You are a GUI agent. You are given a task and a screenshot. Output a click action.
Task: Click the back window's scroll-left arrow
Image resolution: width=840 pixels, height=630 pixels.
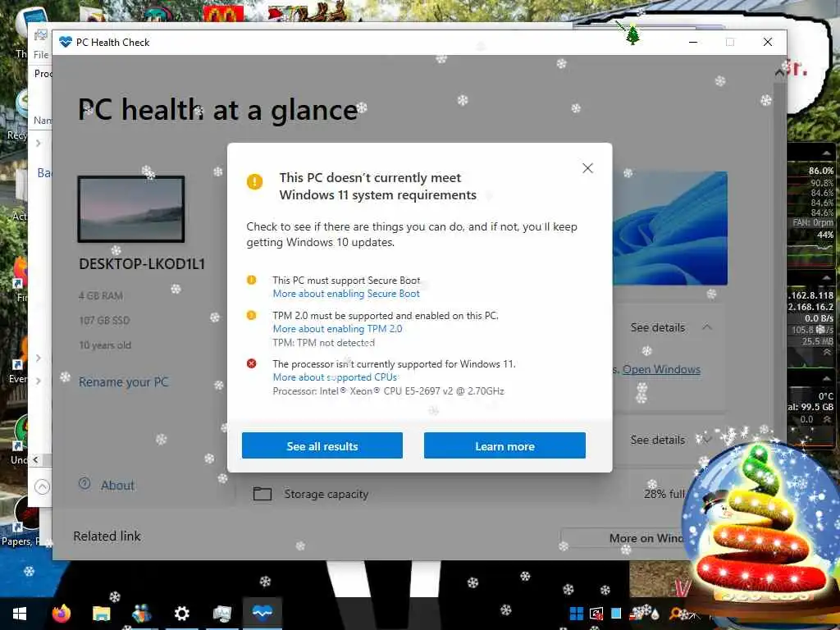(x=36, y=459)
